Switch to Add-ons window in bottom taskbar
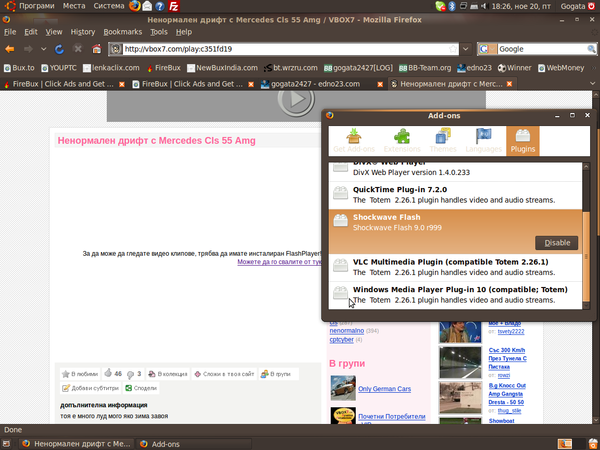600x450 pixels. point(194,444)
